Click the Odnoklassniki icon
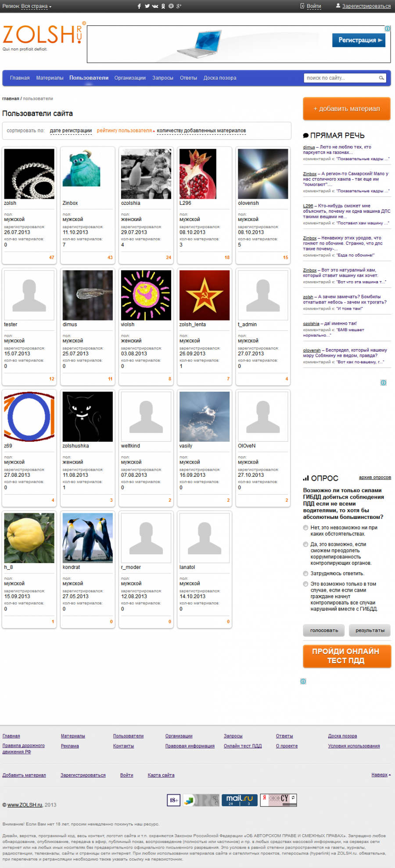Image resolution: width=395 pixels, height=868 pixels. [x=163, y=6]
